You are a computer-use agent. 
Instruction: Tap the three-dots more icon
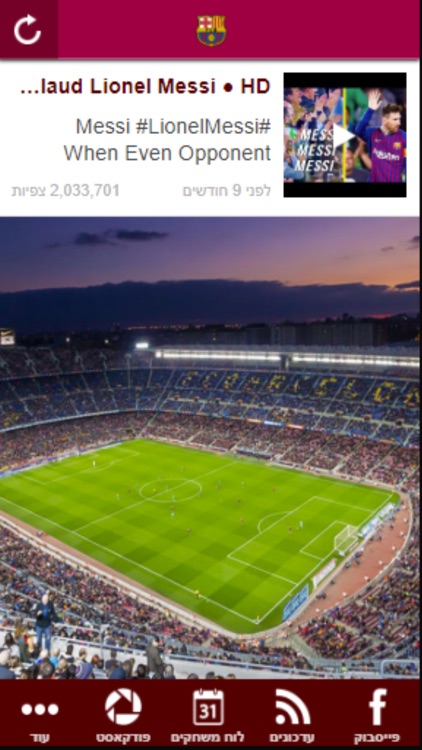tap(40, 709)
